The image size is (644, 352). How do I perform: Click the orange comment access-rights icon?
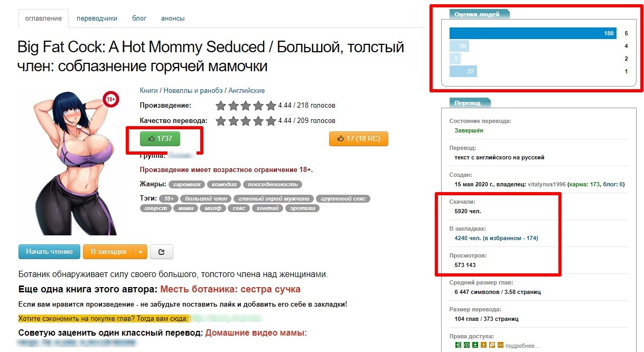pos(492,345)
